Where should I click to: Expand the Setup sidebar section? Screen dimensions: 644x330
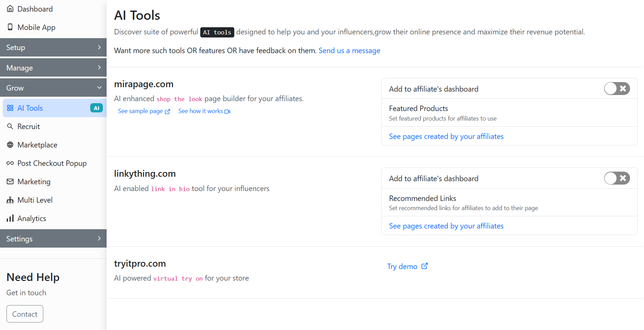point(53,47)
